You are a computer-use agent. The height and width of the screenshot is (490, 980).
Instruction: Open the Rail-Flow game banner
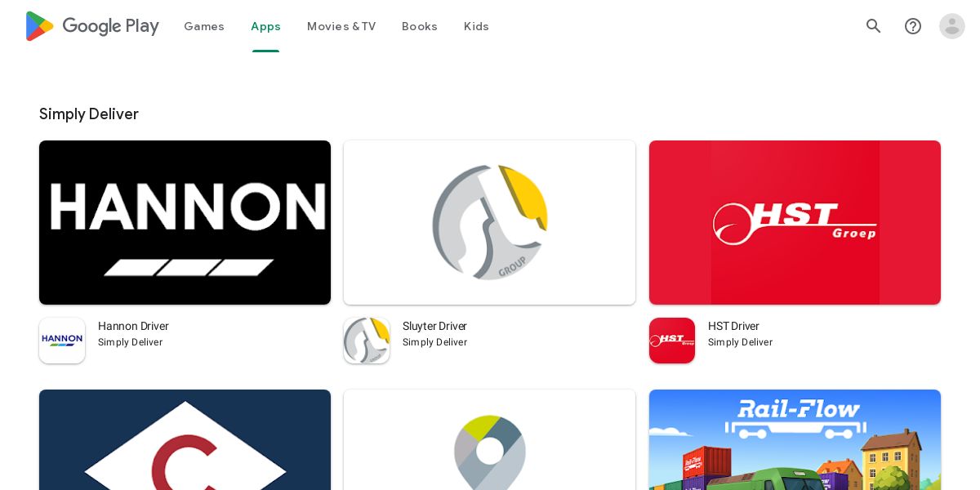(795, 439)
